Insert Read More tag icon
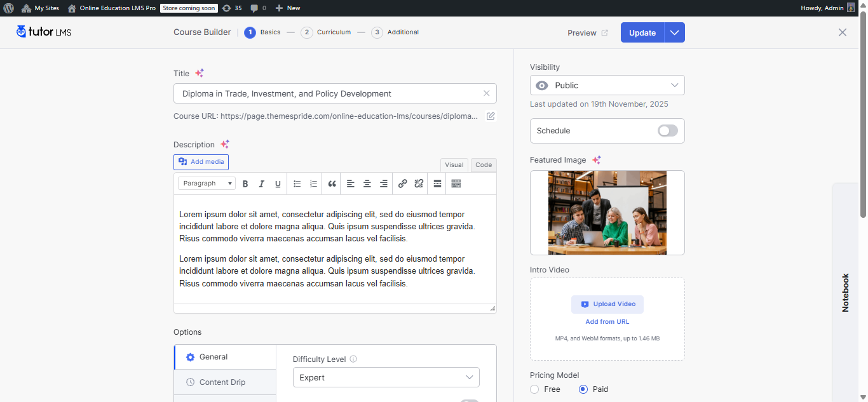The image size is (868, 402). pos(437,184)
